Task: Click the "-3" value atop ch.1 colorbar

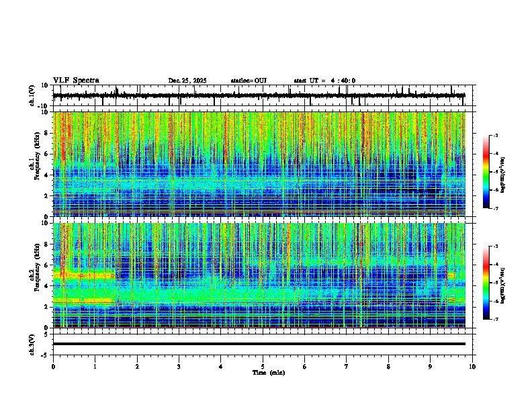Action: 496,135
